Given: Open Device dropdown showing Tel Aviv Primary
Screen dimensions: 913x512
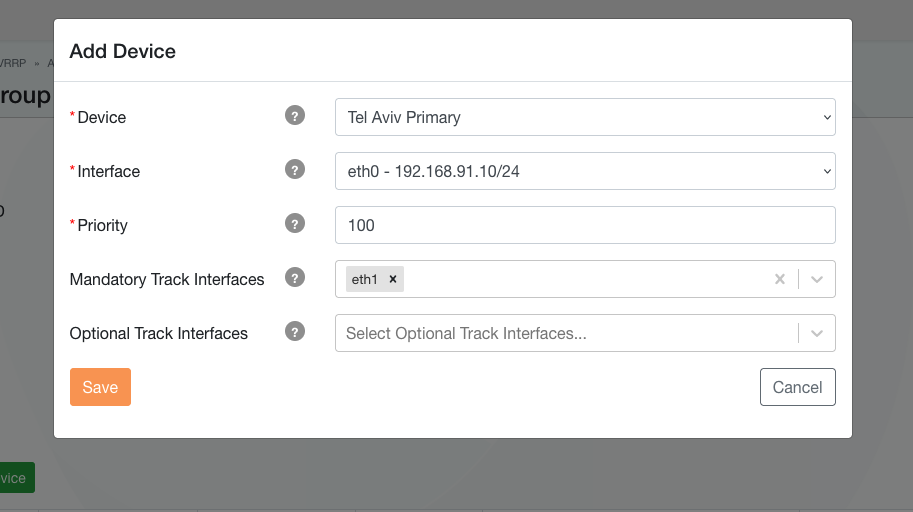Looking at the screenshot, I should click(585, 117).
